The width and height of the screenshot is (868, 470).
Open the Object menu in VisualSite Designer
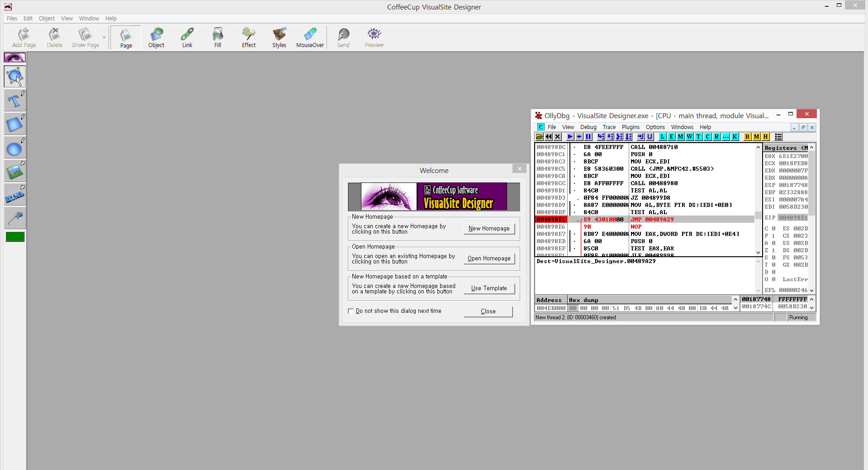point(47,19)
